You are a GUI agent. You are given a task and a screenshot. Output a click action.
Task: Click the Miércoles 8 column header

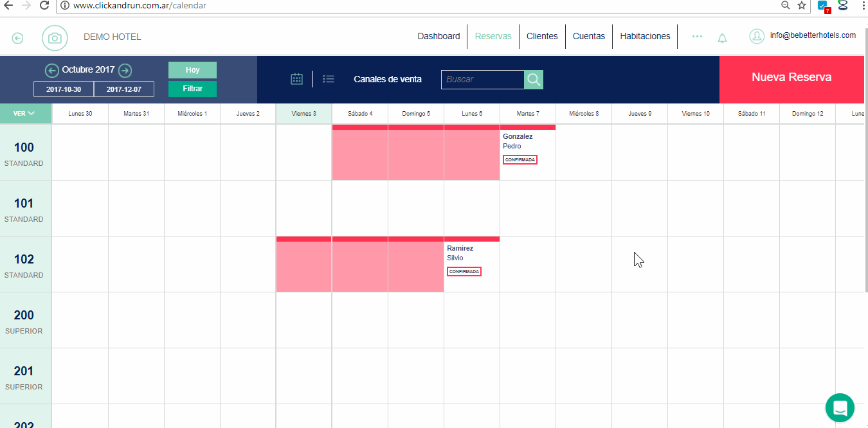(584, 114)
